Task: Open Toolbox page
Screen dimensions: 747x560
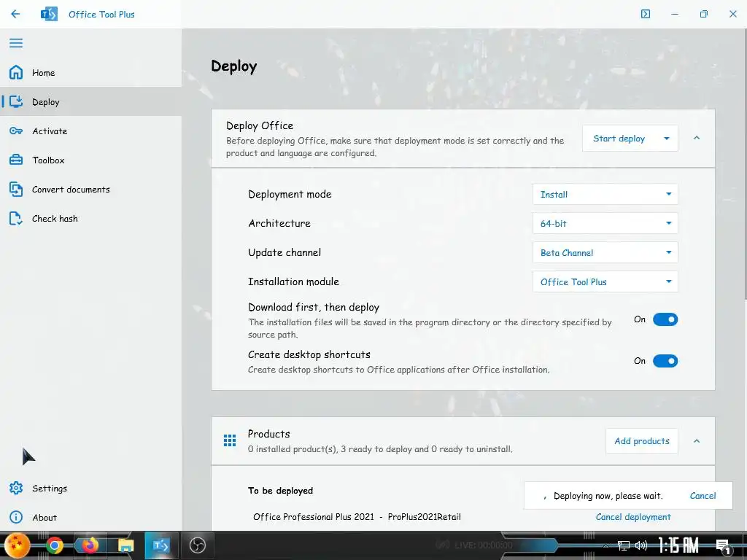Action: [90, 160]
